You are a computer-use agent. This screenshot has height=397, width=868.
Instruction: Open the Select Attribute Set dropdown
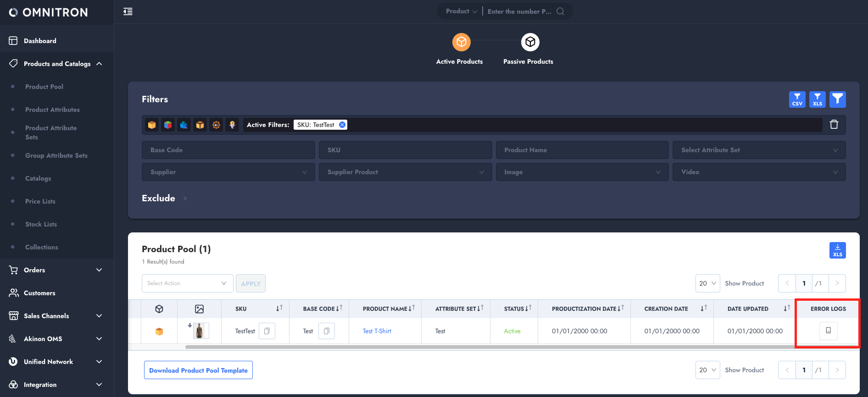coord(759,150)
